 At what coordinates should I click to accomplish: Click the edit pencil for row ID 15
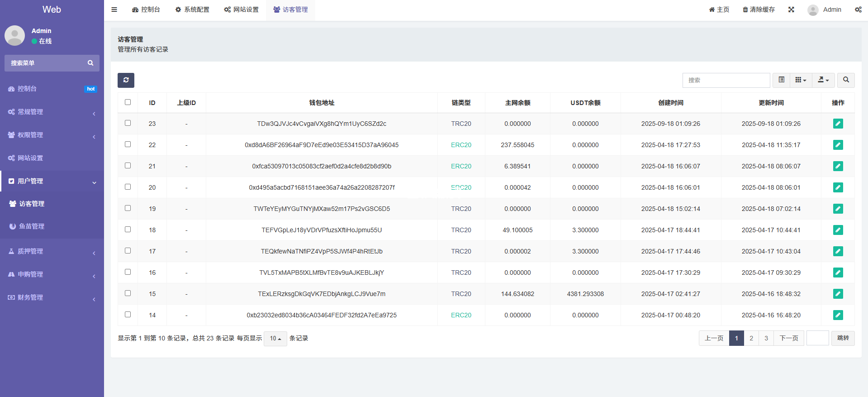838,294
